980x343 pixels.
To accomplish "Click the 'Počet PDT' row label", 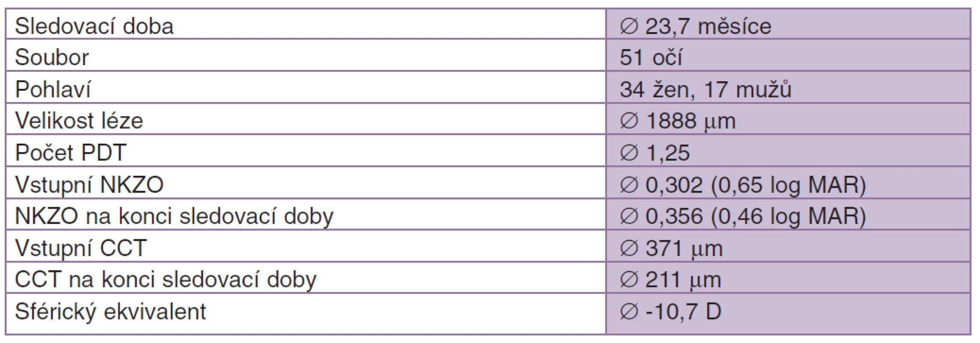I will (71, 153).
